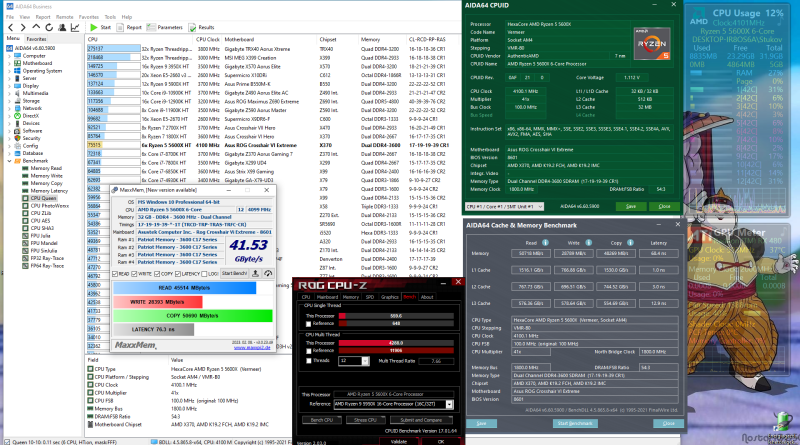Click the user icon in AIDA64 toolbar
Viewport: 800px width, 445px height.
pos(62,28)
